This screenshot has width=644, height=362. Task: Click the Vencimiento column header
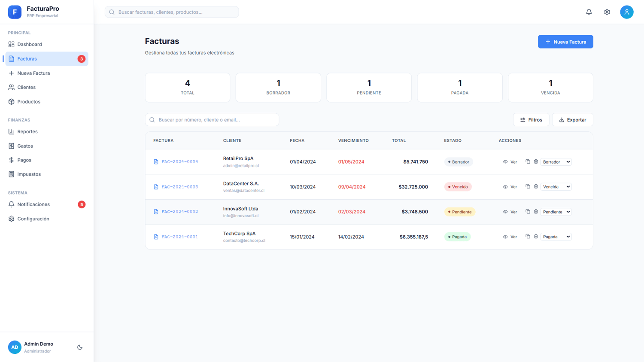pos(353,140)
